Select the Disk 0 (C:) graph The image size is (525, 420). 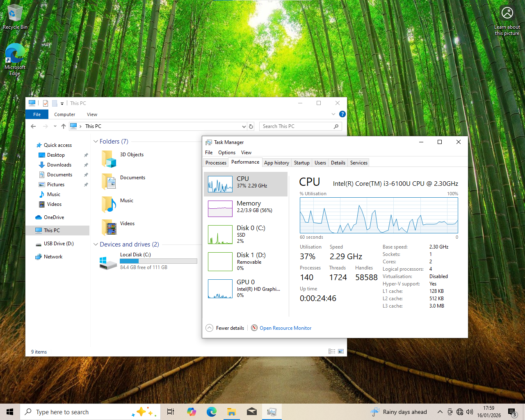(245, 234)
